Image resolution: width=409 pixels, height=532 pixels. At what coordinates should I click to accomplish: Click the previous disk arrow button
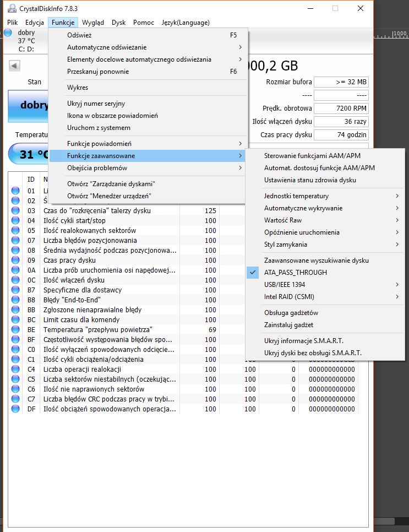pos(14,66)
